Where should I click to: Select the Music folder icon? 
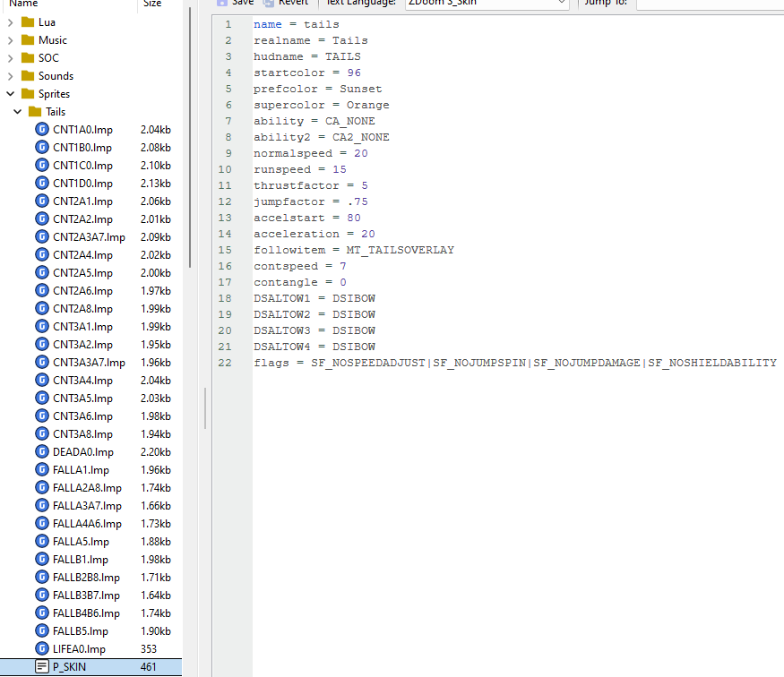[x=28, y=40]
